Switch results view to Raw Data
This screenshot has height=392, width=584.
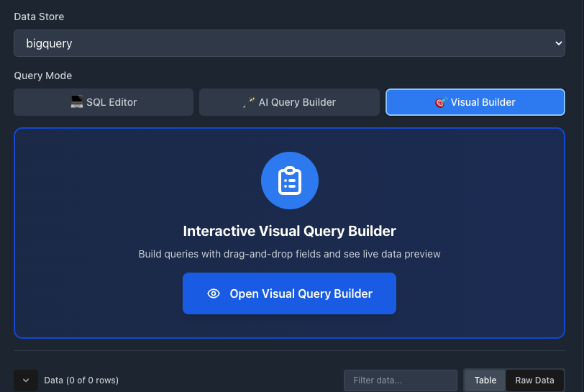click(x=534, y=380)
